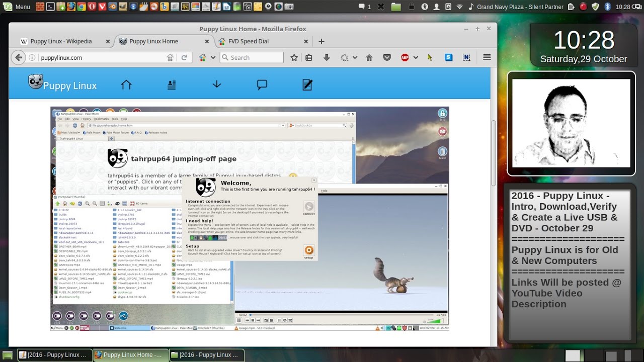Click the OneNote clipper extension icon
The image size is (644, 362).
click(466, 57)
